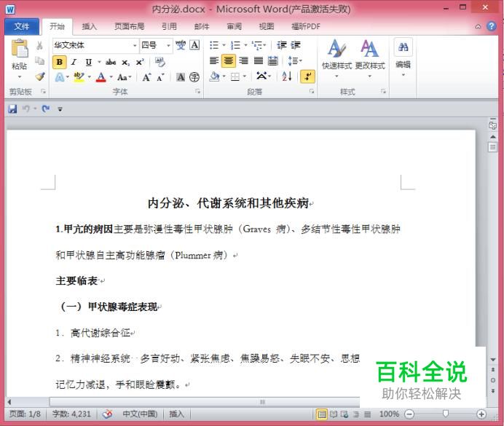Justify paragraph text
The height and width of the screenshot is (426, 504).
pos(258,60)
